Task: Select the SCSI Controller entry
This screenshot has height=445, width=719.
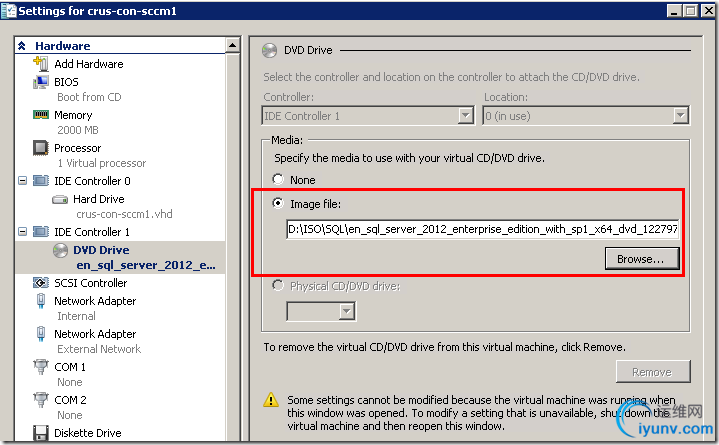Action: 90,283
